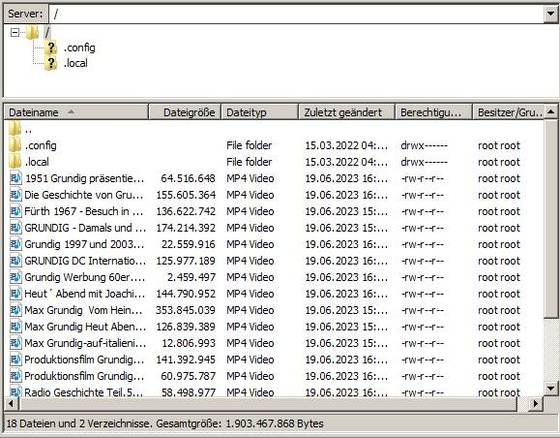The width and height of the screenshot is (560, 438).
Task: Click the .config folder icon in the file list
Action: (15, 145)
